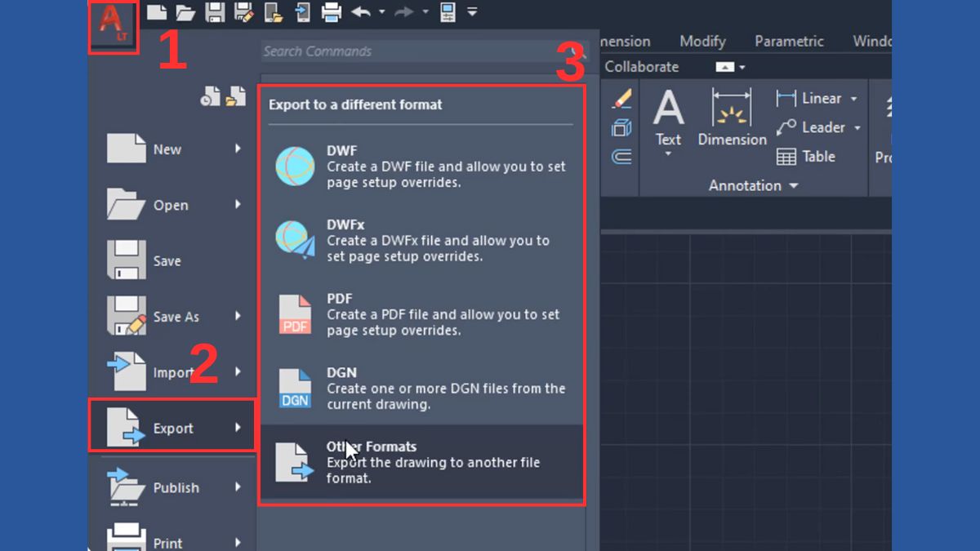Click the Save floppy icon in quick access toolbar

tap(215, 12)
